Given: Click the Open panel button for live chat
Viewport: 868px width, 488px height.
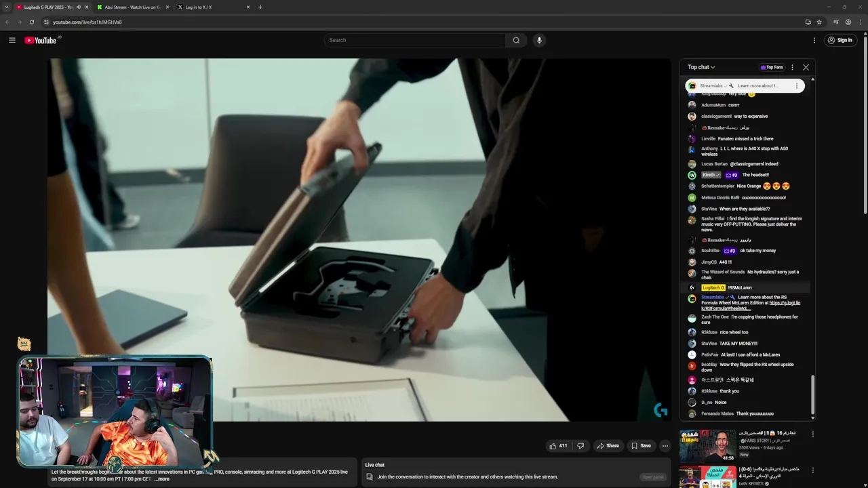Looking at the screenshot, I should point(653,476).
